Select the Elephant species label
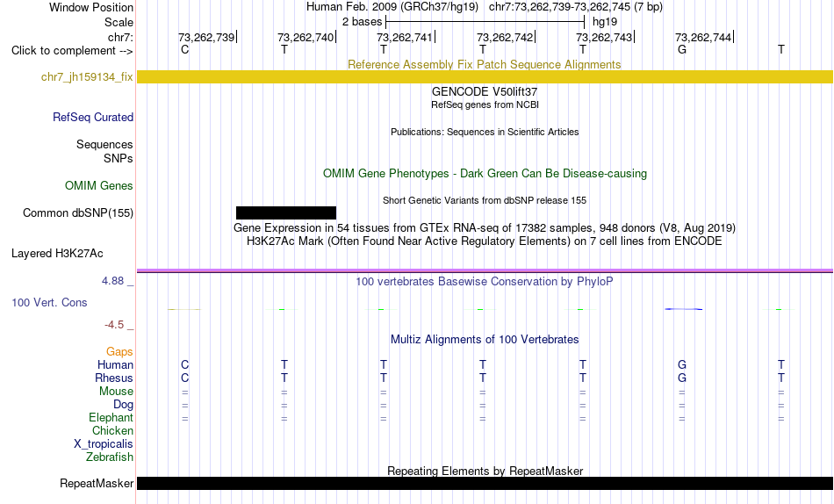This screenshot has width=834, height=504. coord(111,418)
